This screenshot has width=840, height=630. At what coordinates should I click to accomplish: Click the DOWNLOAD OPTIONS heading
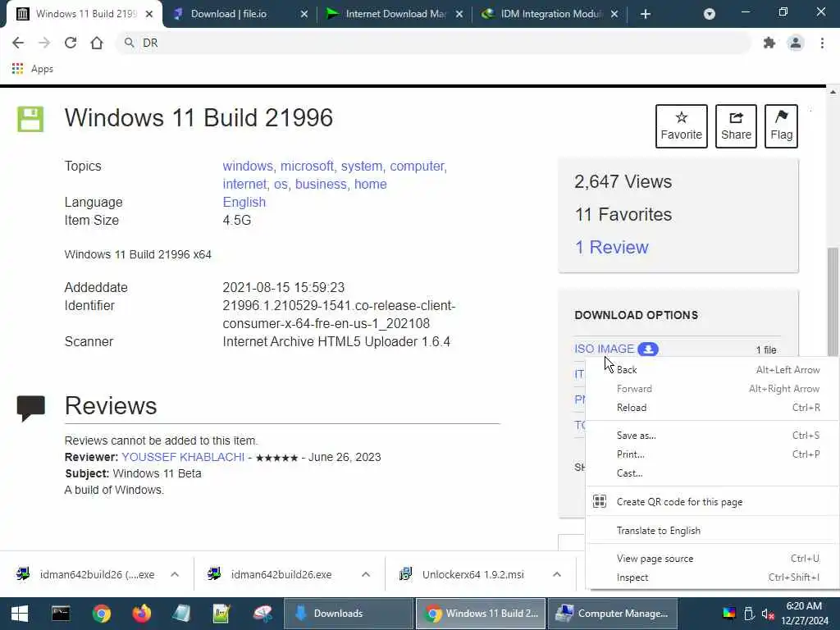[636, 315]
